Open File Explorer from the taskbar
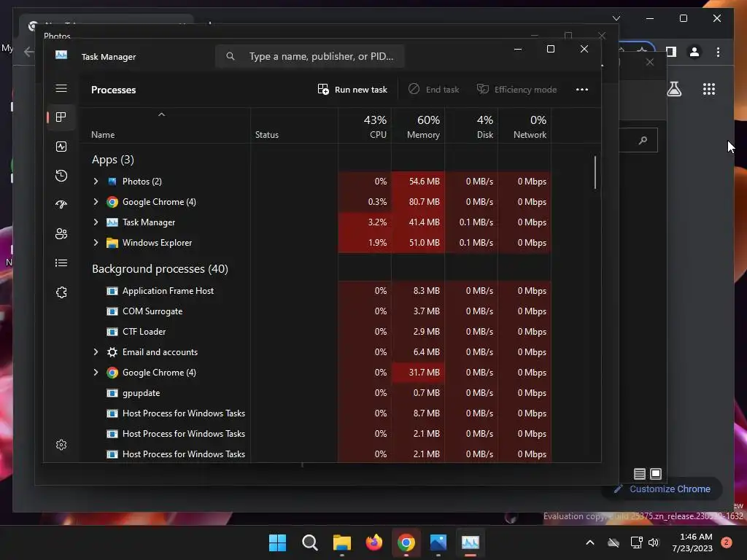Viewport: 747px width, 560px height. pyautogui.click(x=342, y=542)
